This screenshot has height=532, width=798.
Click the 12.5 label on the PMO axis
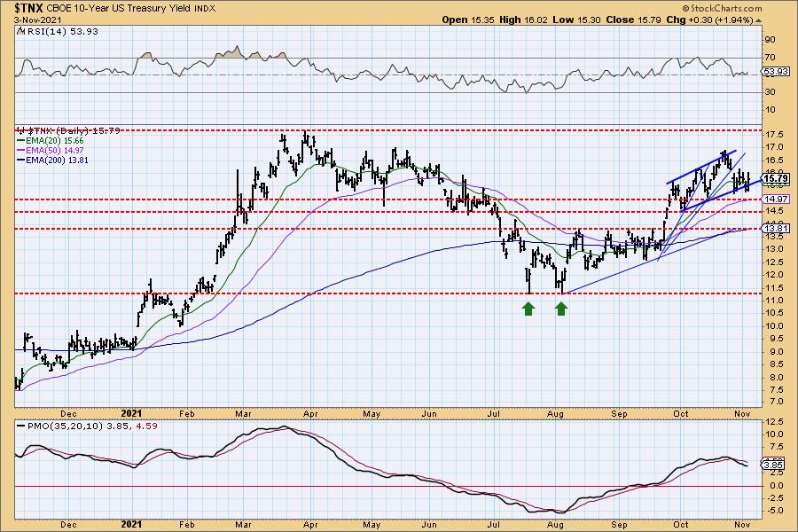[773, 422]
